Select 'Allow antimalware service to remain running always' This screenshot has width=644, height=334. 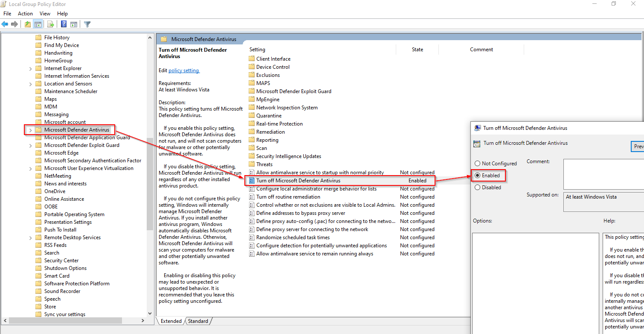point(315,254)
